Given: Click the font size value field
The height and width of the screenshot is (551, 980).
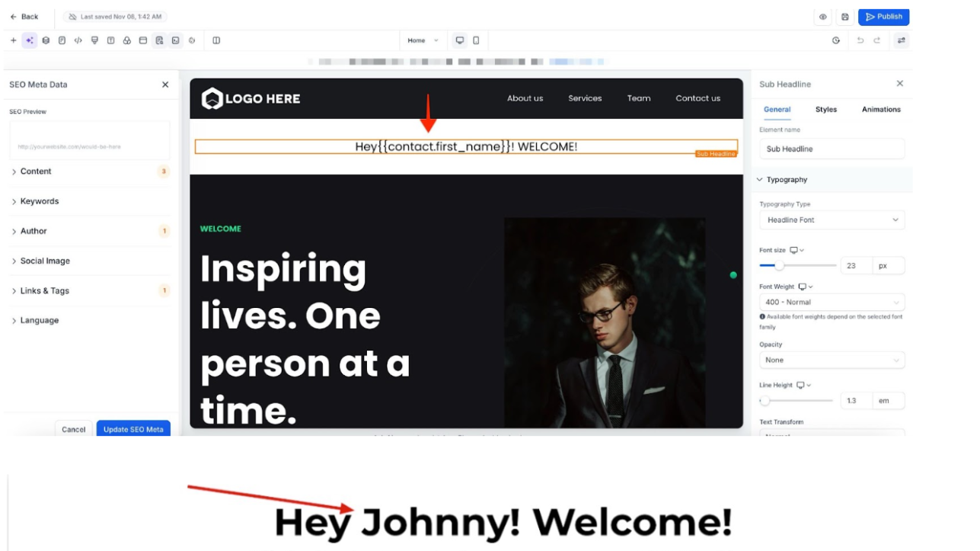Looking at the screenshot, I should pos(856,266).
